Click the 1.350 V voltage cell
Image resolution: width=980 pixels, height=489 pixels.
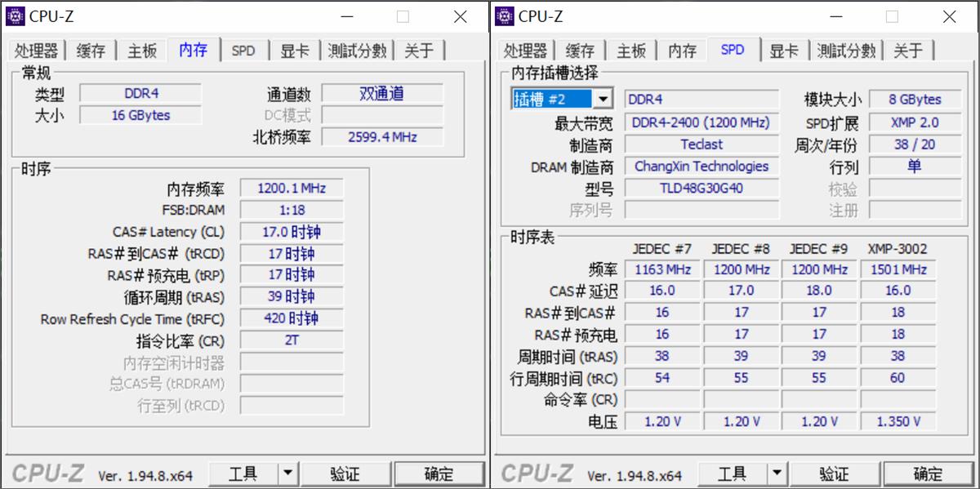click(898, 421)
